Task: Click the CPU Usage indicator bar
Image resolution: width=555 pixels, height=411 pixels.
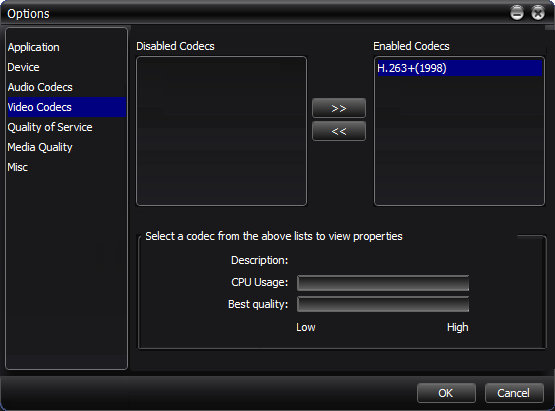Action: (x=383, y=283)
